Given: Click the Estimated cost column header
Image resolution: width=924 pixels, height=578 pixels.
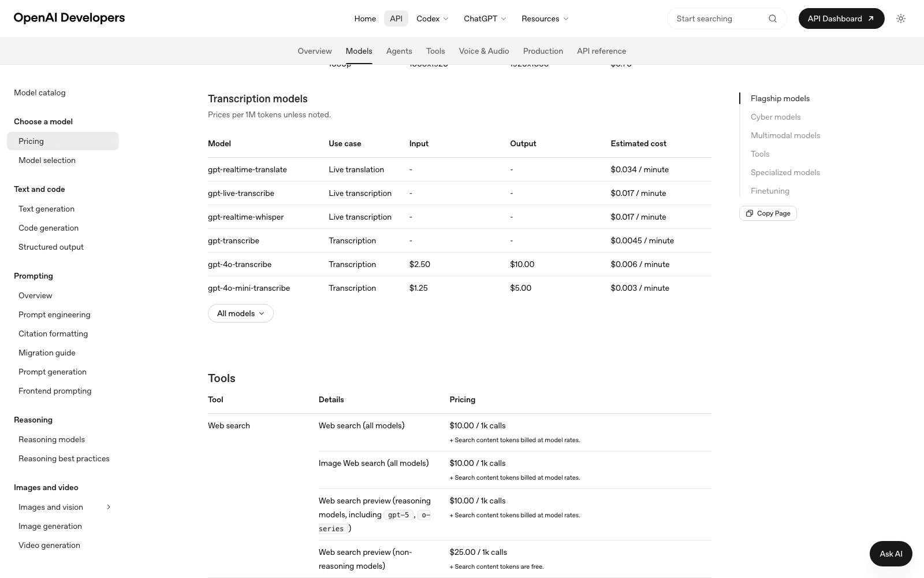Looking at the screenshot, I should tap(639, 143).
